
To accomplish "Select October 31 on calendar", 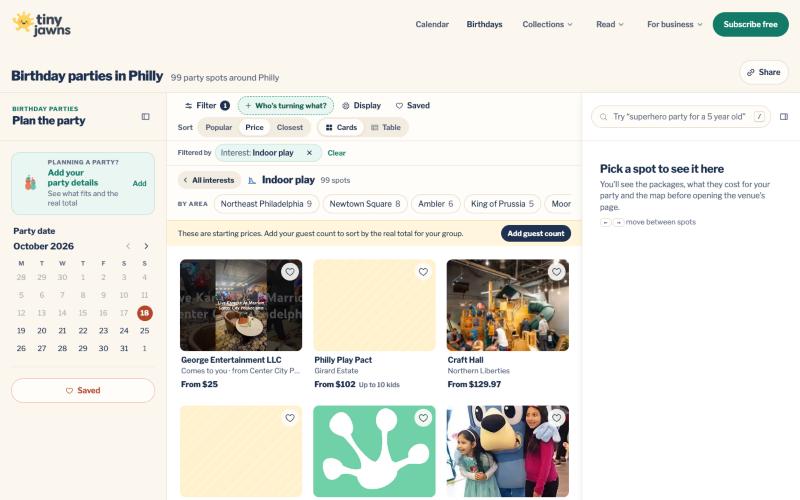I will (x=124, y=348).
